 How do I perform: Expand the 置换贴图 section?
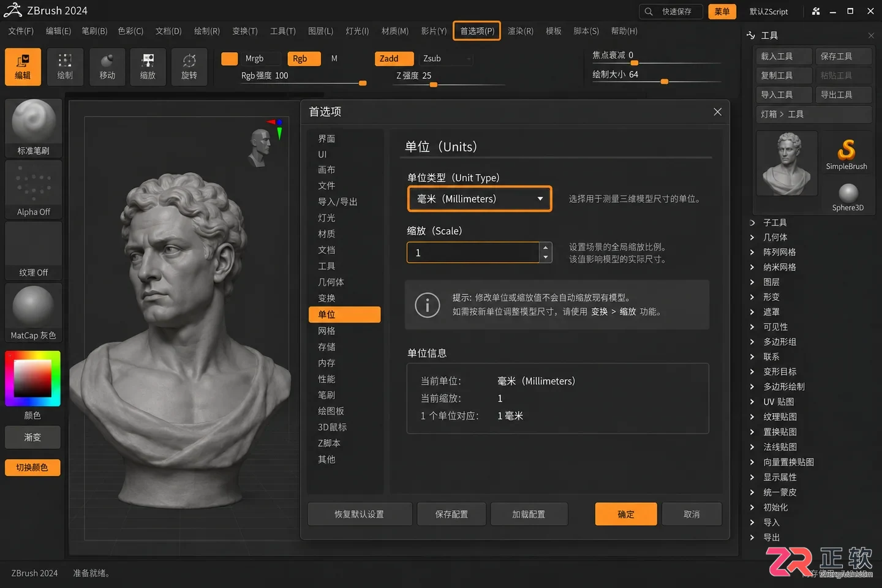click(780, 432)
